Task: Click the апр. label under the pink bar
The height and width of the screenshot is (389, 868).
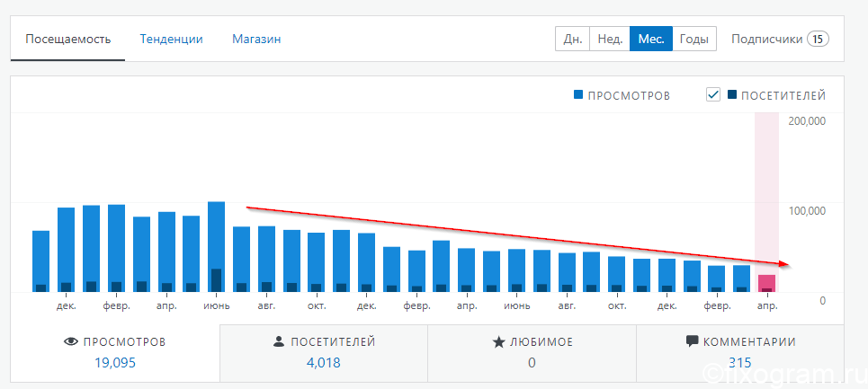Action: pyautogui.click(x=767, y=305)
